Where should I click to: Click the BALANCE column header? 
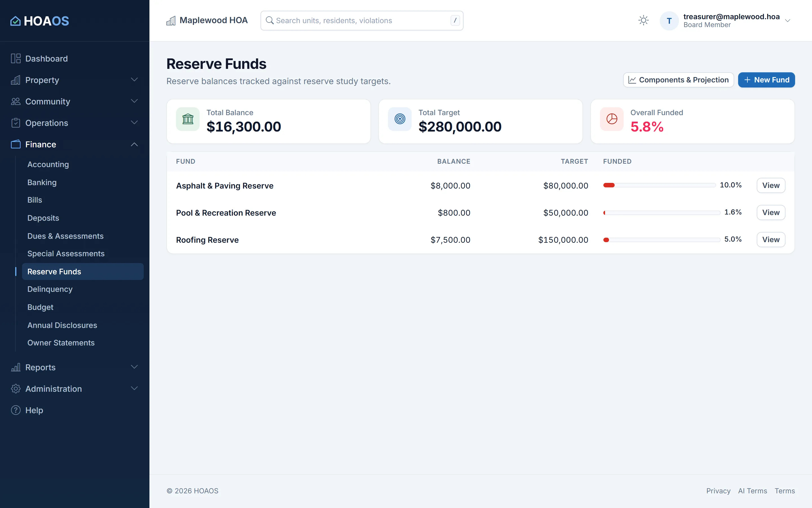pyautogui.click(x=454, y=162)
